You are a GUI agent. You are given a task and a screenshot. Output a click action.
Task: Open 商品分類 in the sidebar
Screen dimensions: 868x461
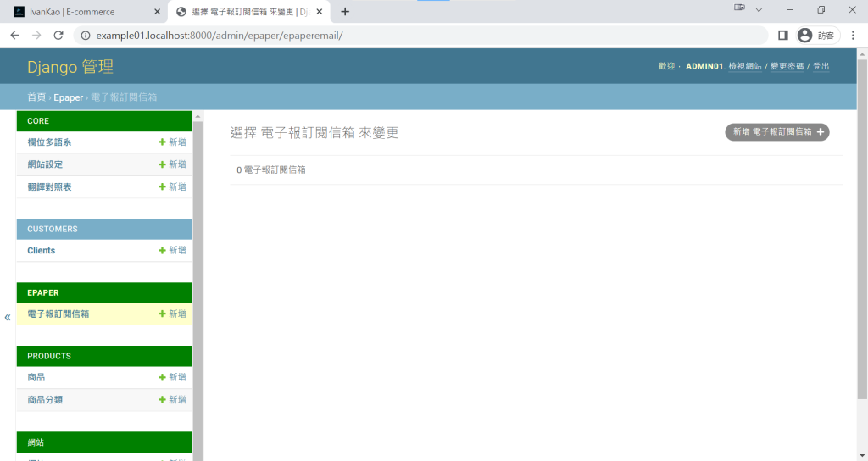(x=45, y=400)
